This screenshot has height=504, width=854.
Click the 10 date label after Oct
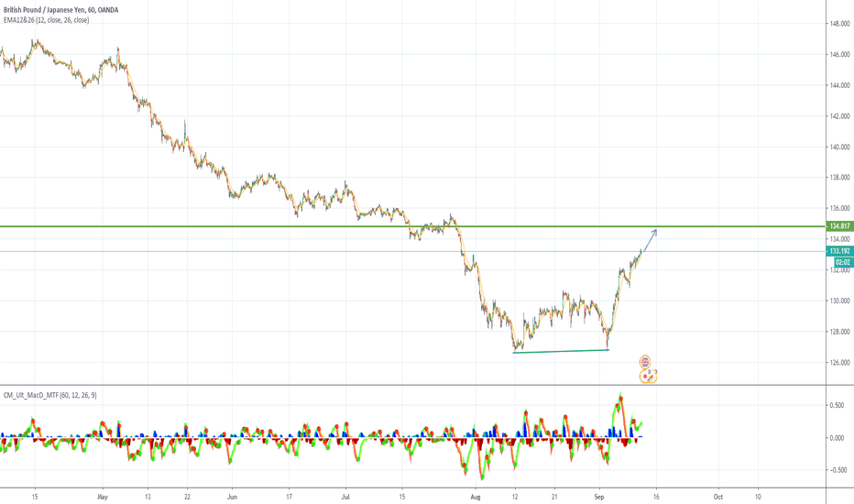click(758, 497)
